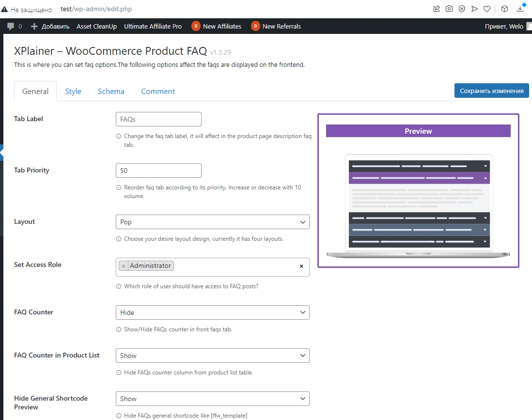Click the "Hide General Shortcode Preview" label
532x420 pixels.
coord(51,403)
